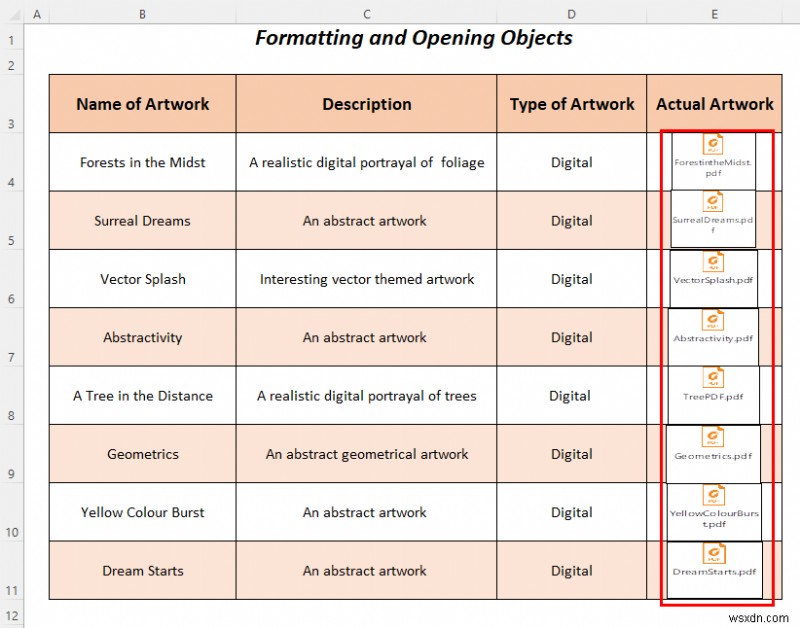The height and width of the screenshot is (628, 800).
Task: Select row 1 header
Action: [x=11, y=37]
